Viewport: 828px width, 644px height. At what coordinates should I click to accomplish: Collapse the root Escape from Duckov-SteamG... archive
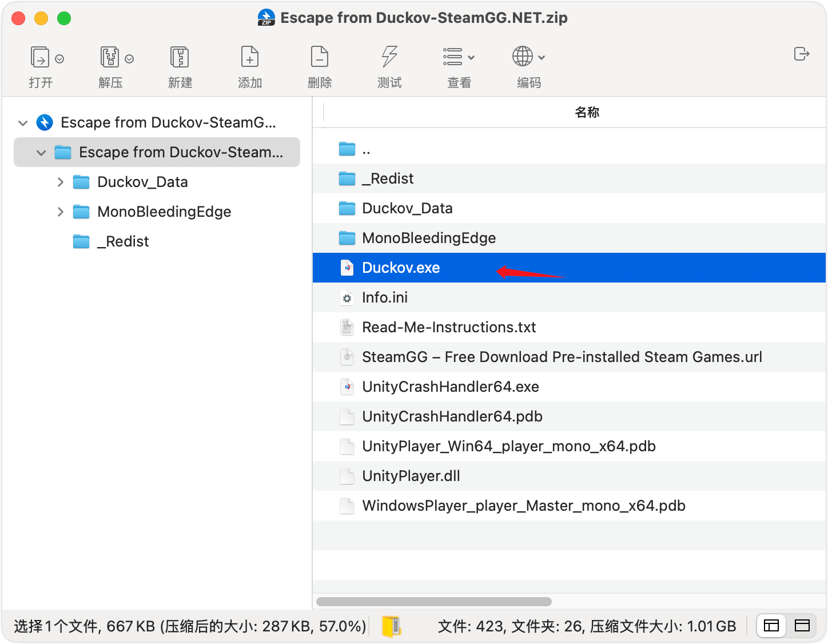tap(23, 122)
